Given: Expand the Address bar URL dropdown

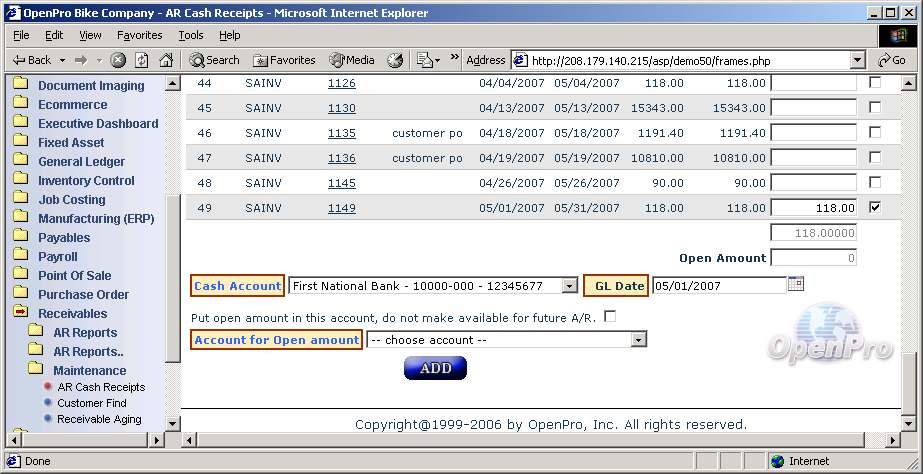Looking at the screenshot, I should point(857,60).
